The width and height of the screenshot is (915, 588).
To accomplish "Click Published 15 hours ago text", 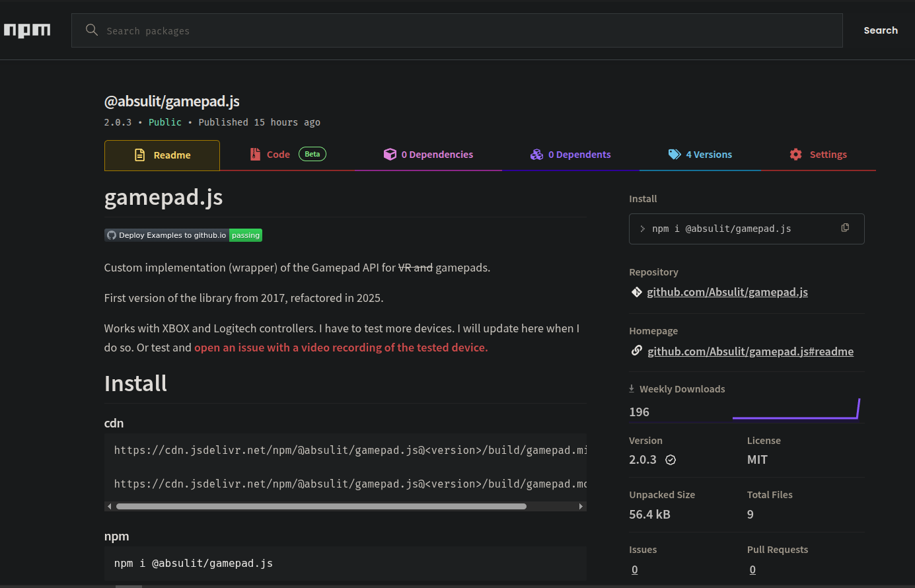I will point(260,122).
